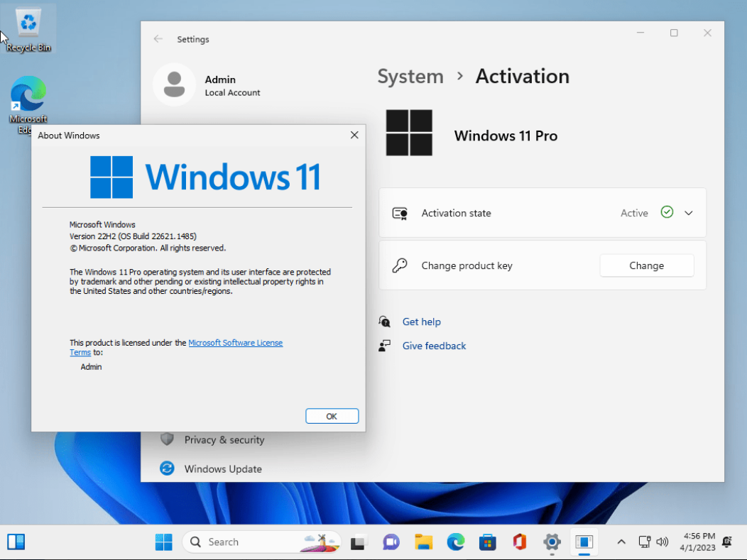
Task: Click OK in About Windows dialog
Action: point(332,416)
